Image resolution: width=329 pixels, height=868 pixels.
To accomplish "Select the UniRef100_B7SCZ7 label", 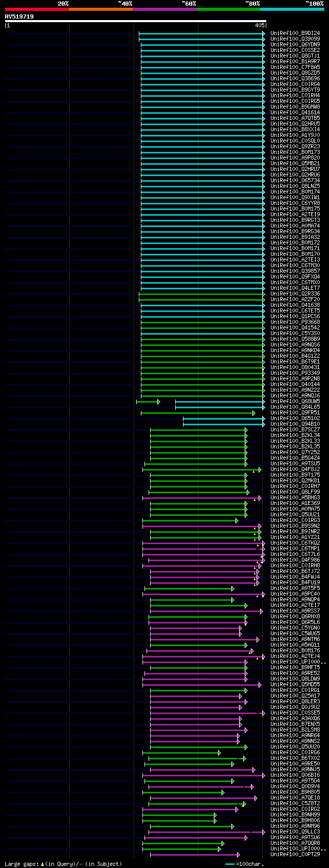I will [x=295, y=429].
